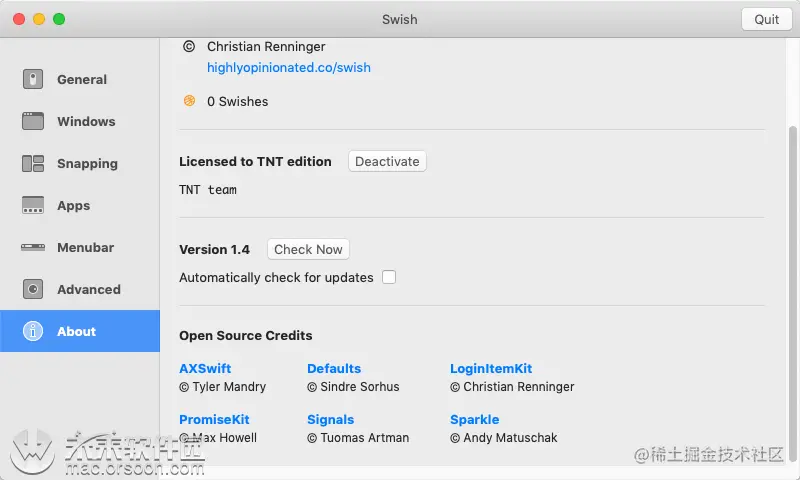Click the Apps sidebar icon
Image resolution: width=800 pixels, height=480 pixels.
tap(33, 206)
